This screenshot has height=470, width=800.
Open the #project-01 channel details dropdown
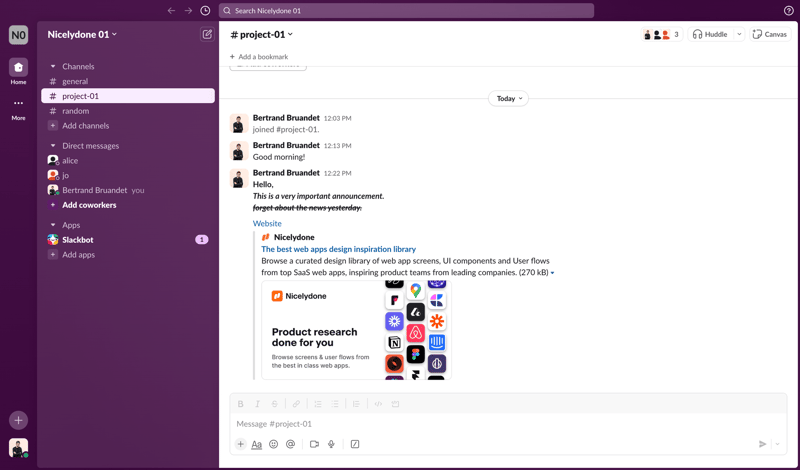pos(262,34)
